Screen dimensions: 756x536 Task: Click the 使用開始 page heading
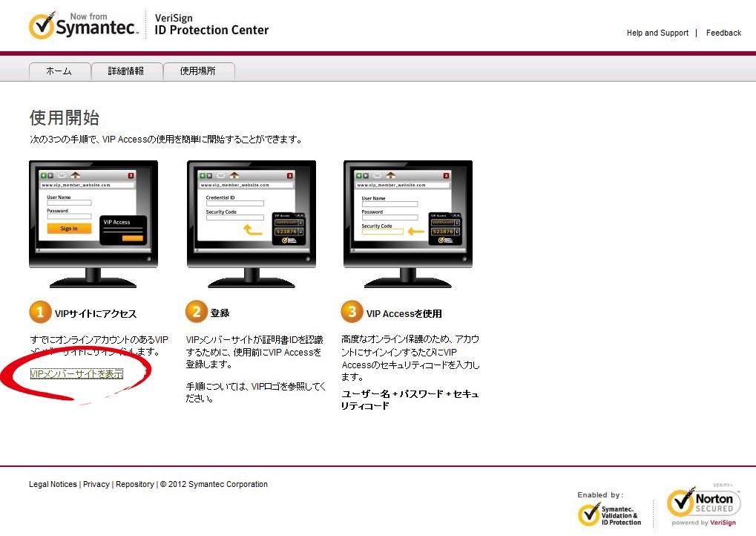point(64,118)
